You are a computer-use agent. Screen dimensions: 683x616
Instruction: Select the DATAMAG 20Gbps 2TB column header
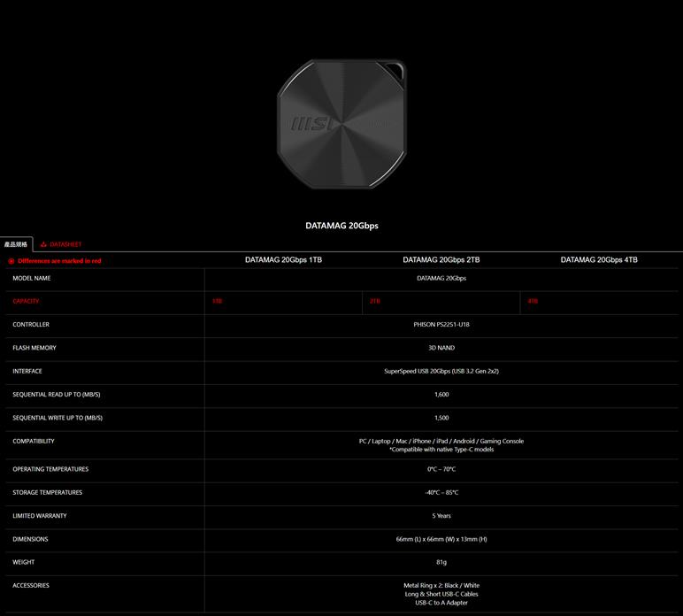point(441,260)
